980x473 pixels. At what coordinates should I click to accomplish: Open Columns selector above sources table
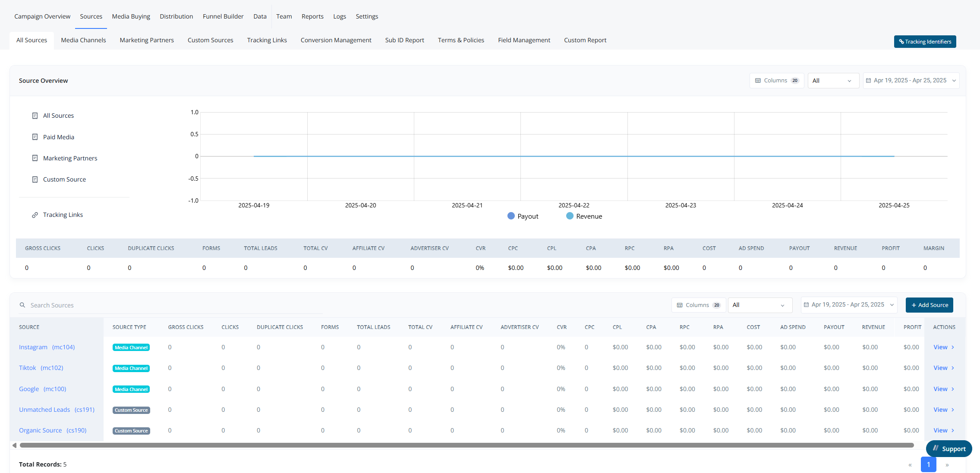(698, 305)
